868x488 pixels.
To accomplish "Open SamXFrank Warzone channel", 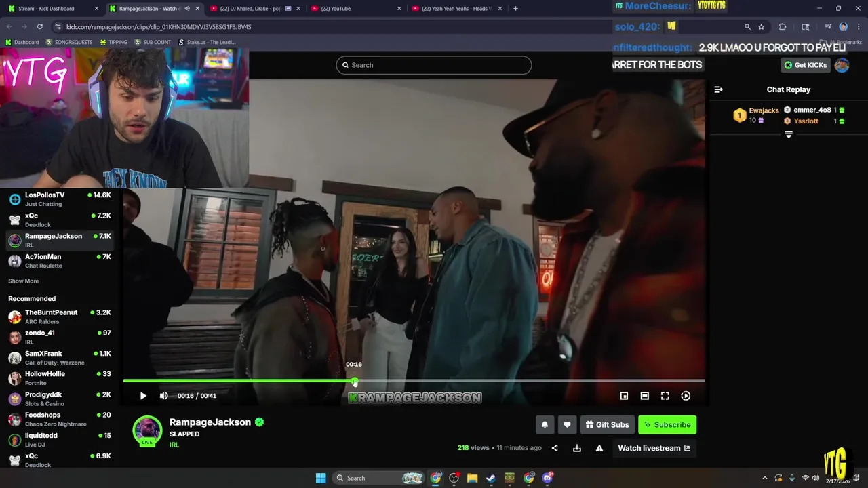I will point(60,358).
